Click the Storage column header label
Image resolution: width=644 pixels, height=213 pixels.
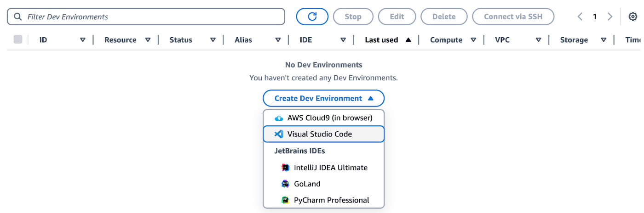pos(574,40)
